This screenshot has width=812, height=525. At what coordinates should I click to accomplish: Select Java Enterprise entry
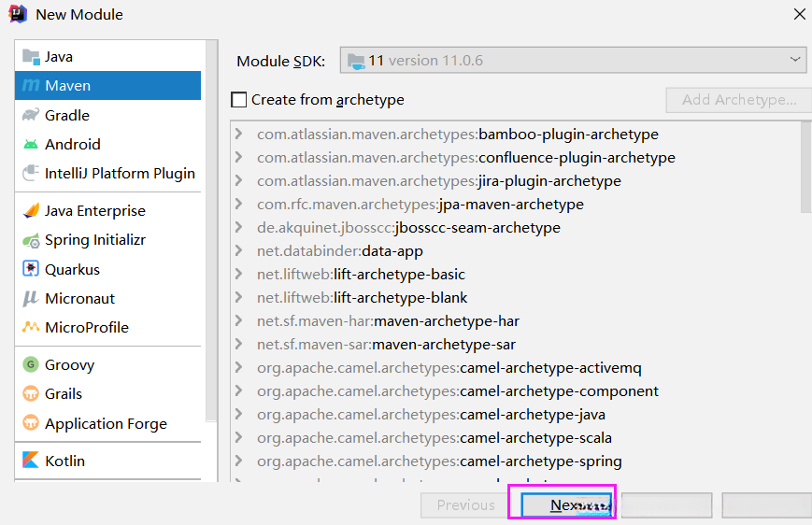[x=107, y=211]
